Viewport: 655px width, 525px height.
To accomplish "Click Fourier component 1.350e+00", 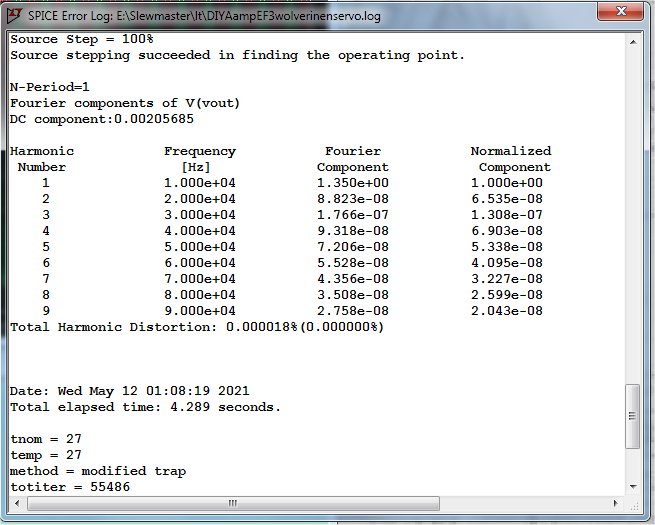I will [x=353, y=183].
